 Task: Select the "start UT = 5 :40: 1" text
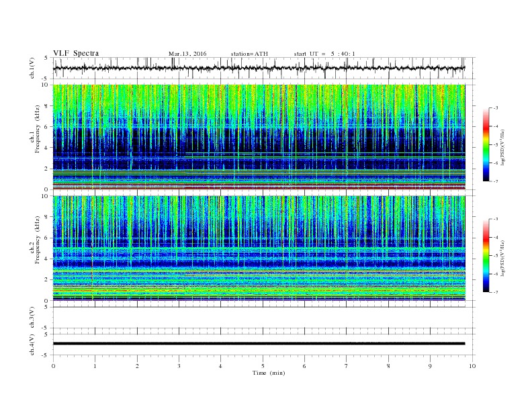pyautogui.click(x=324, y=54)
